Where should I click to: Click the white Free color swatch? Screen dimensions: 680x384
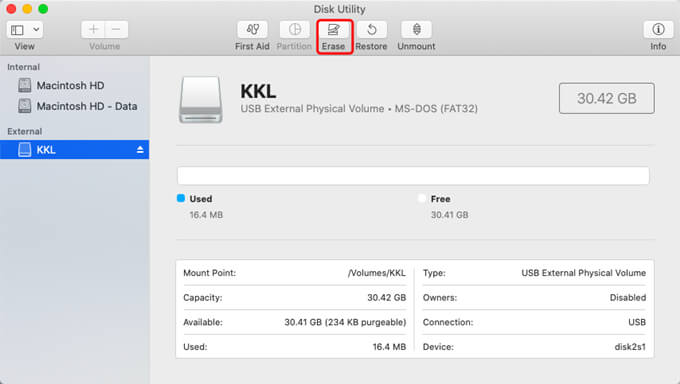pos(422,198)
